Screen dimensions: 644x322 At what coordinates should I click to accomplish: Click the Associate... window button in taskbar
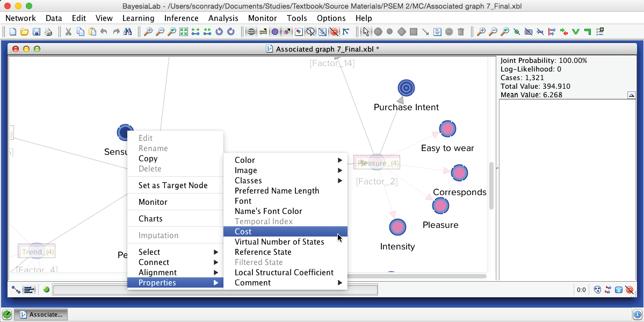pyautogui.click(x=40, y=314)
